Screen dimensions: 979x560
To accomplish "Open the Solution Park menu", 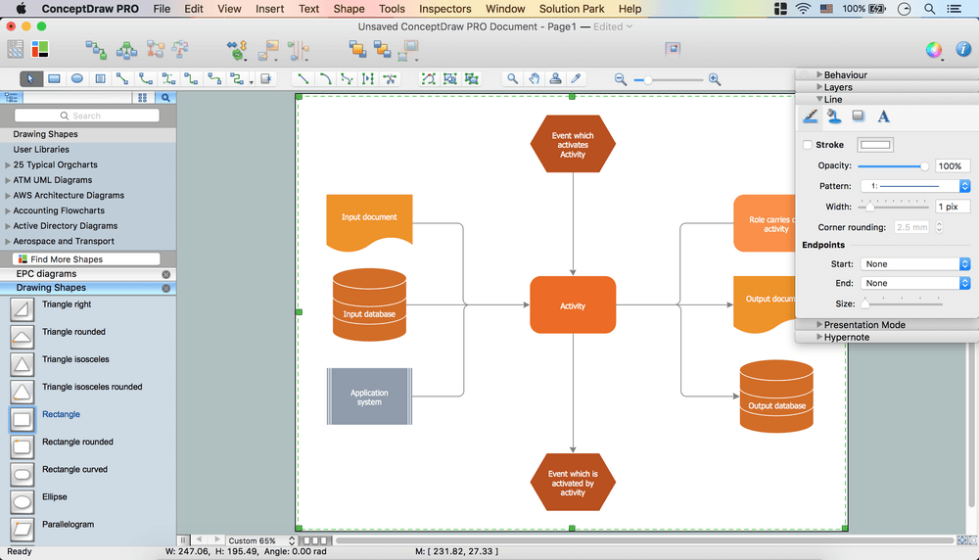I will (x=573, y=9).
